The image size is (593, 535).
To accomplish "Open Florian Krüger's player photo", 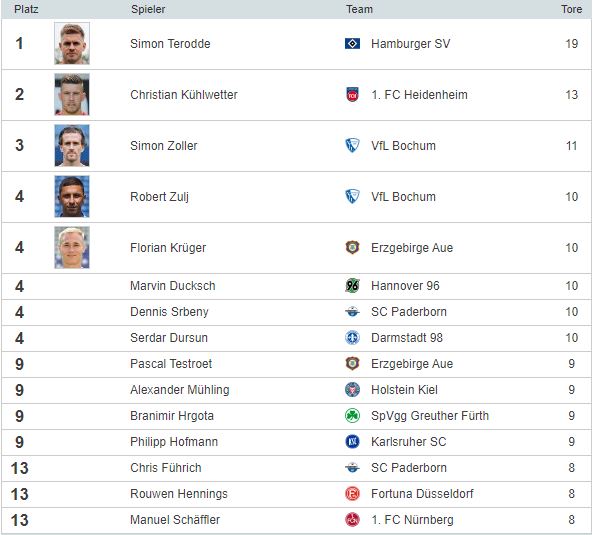I will pyautogui.click(x=72, y=248).
